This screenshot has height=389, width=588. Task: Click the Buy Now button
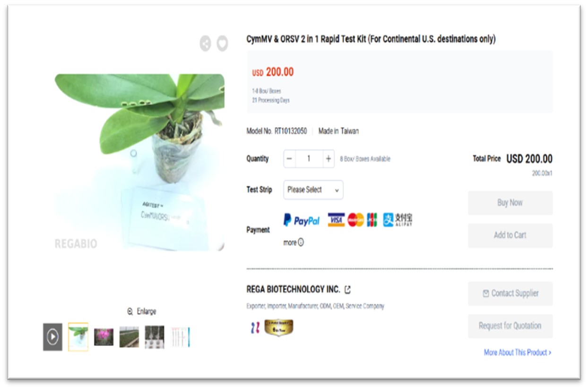(510, 203)
